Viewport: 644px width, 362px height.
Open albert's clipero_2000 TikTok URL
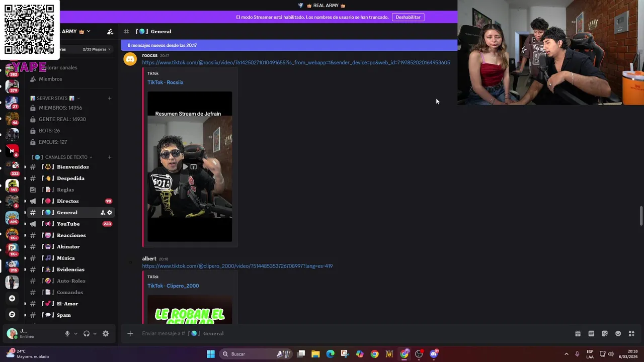click(237, 266)
